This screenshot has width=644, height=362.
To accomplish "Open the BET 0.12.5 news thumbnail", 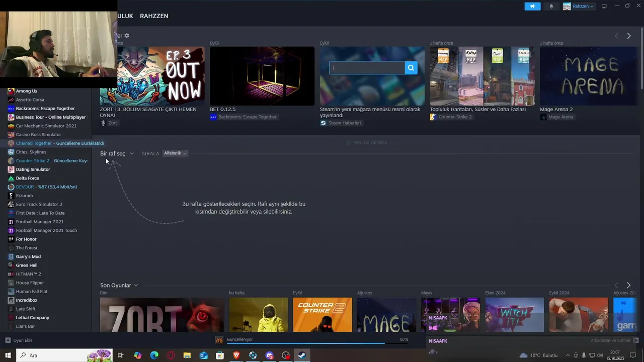I will click(x=262, y=76).
